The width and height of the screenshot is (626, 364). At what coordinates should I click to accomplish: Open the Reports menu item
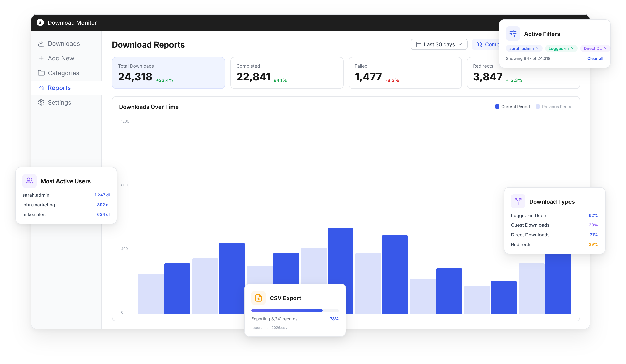click(x=59, y=88)
